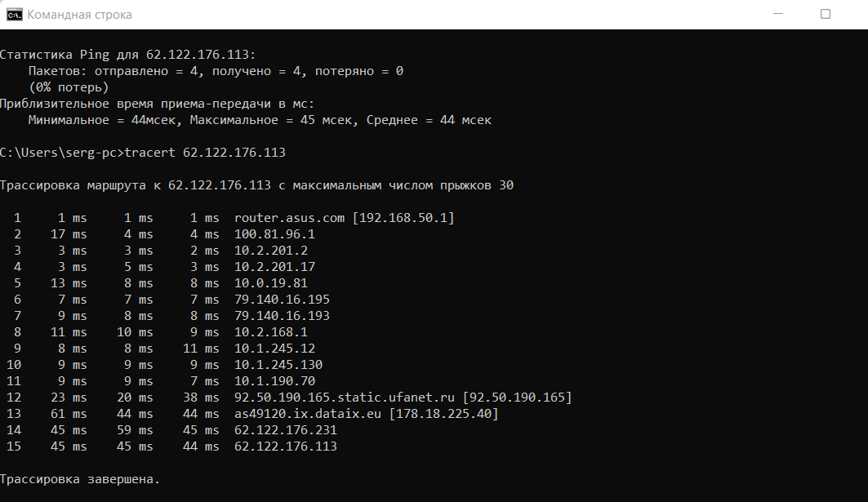Click address 10.2.201.17 in hop 4

point(274,267)
